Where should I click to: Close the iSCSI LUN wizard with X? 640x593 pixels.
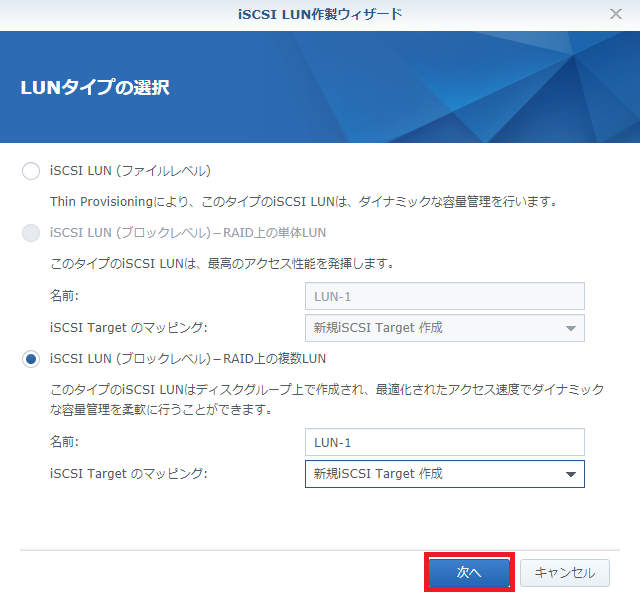(616, 14)
